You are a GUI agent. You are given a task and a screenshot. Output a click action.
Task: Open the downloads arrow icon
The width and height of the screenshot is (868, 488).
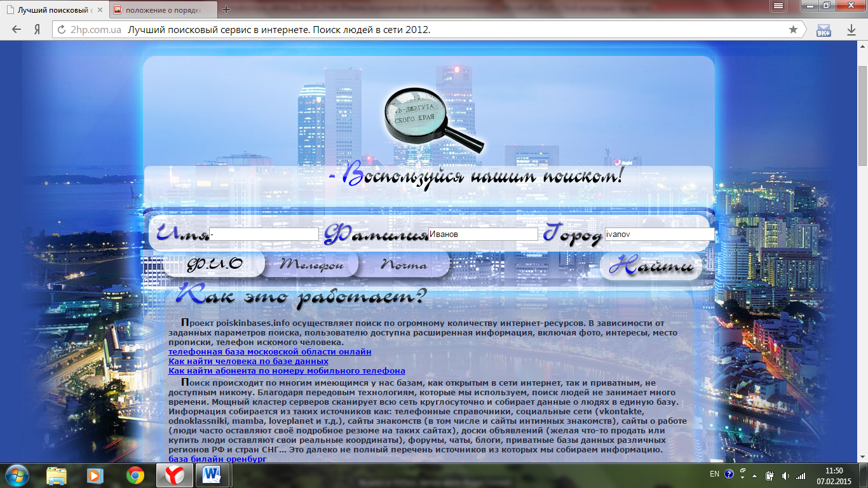click(851, 29)
